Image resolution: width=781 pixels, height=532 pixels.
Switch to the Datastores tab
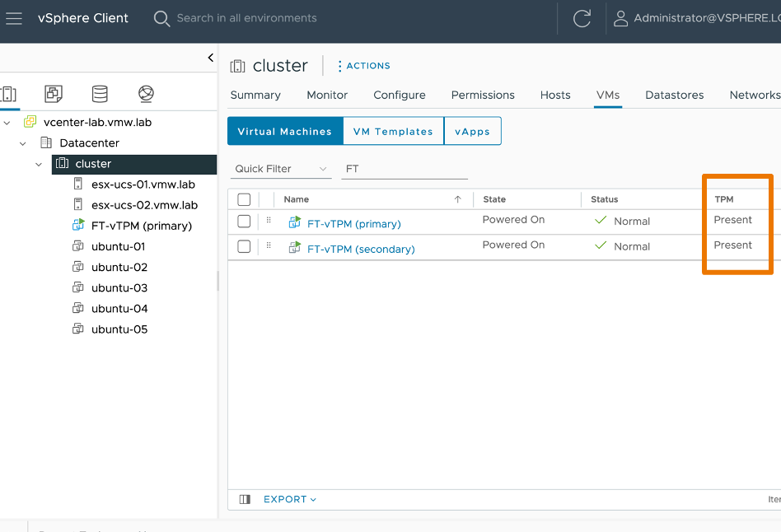(x=674, y=95)
